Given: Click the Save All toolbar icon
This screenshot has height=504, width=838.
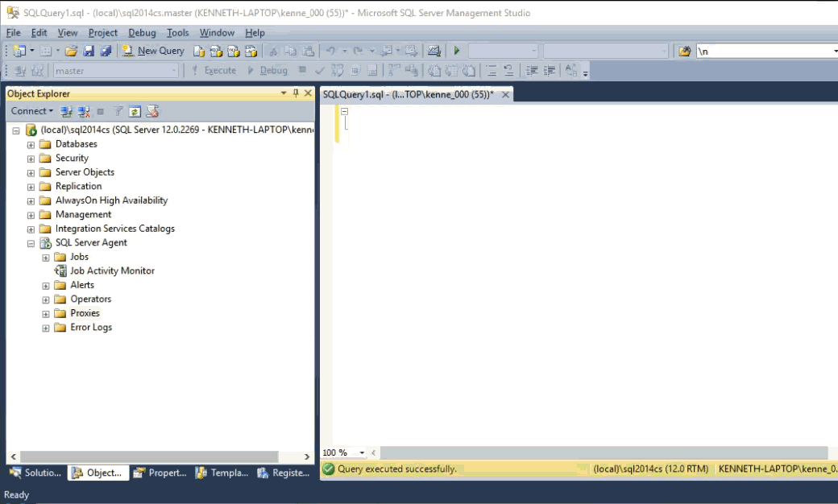Looking at the screenshot, I should 105,51.
